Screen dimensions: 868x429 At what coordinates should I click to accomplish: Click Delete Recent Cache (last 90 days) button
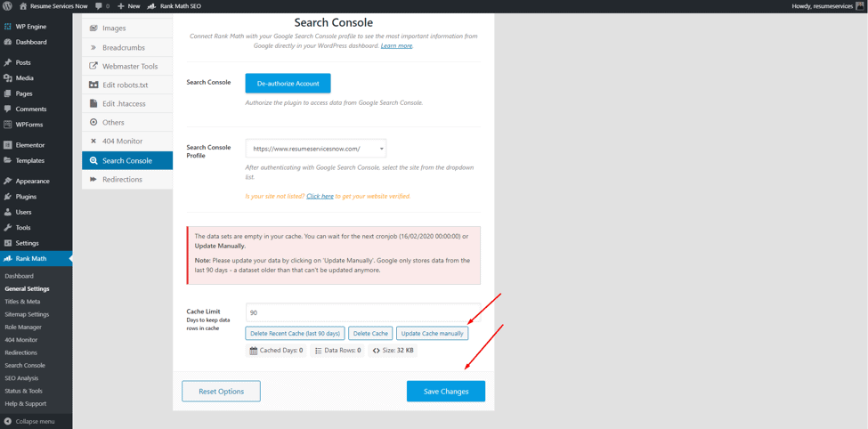295,334
